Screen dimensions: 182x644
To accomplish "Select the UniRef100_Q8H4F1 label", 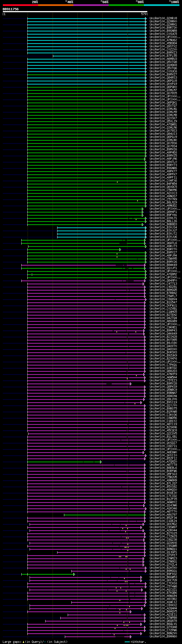I will pyautogui.click(x=163, y=212).
